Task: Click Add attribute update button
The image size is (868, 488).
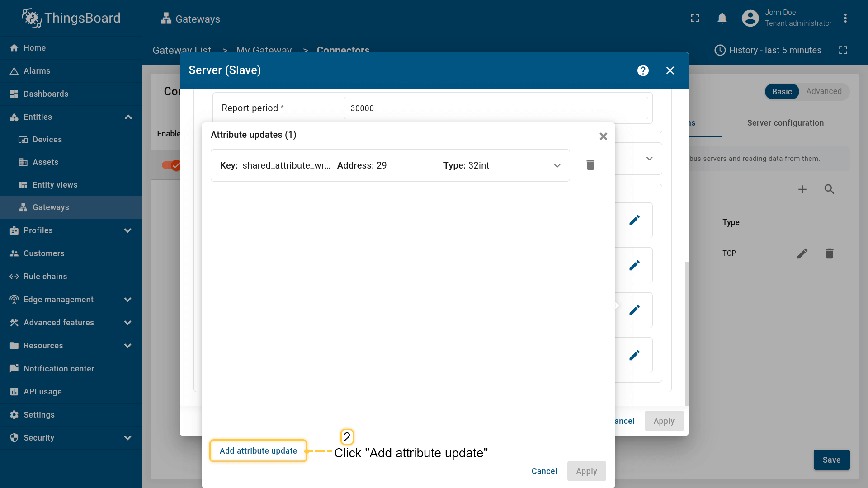Action: (x=258, y=451)
